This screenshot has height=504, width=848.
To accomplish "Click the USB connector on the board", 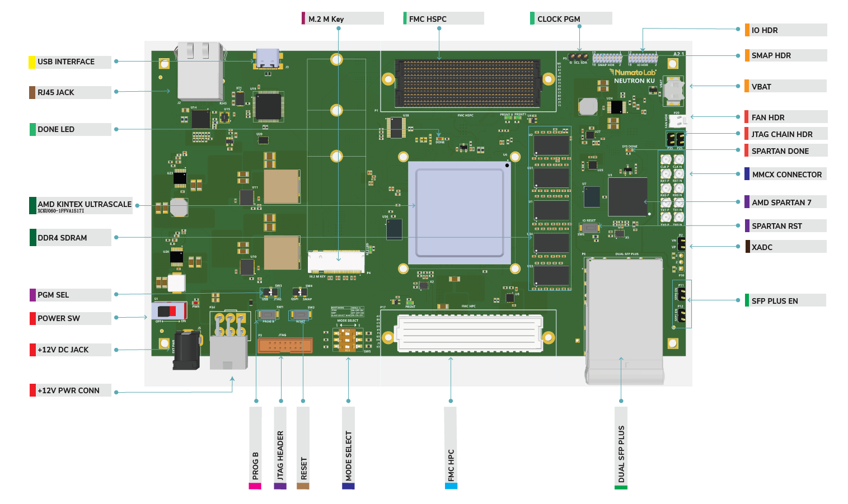I will pos(268,59).
